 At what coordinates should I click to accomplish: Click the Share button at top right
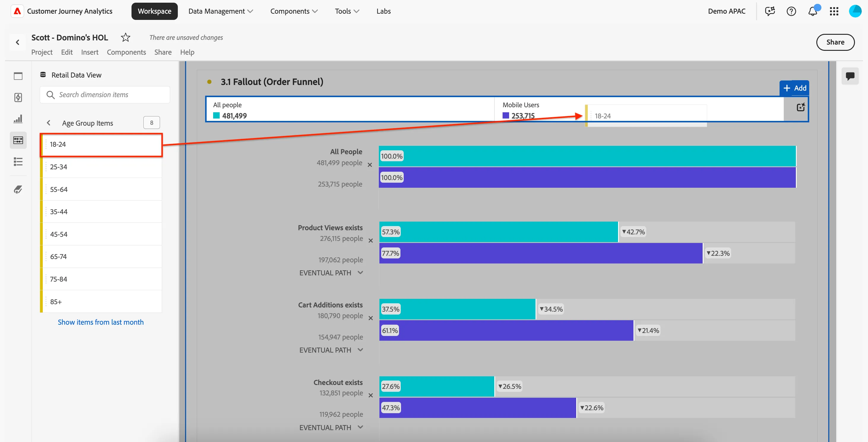click(835, 42)
